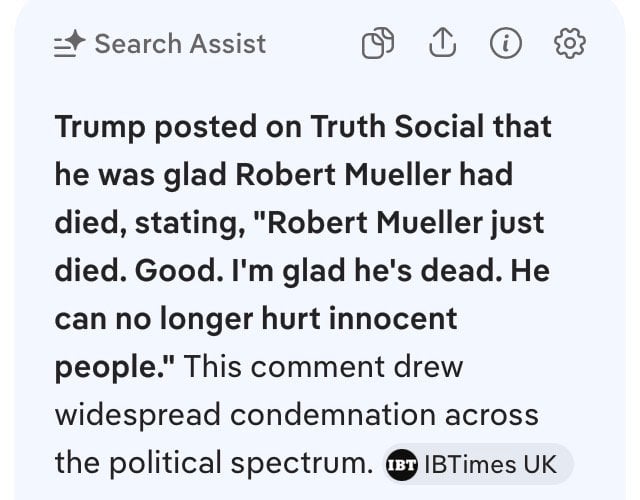Open Search Assist settings gear

pos(570,43)
